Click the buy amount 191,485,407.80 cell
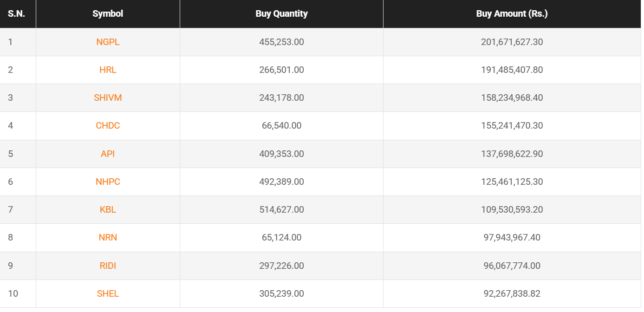 point(512,70)
